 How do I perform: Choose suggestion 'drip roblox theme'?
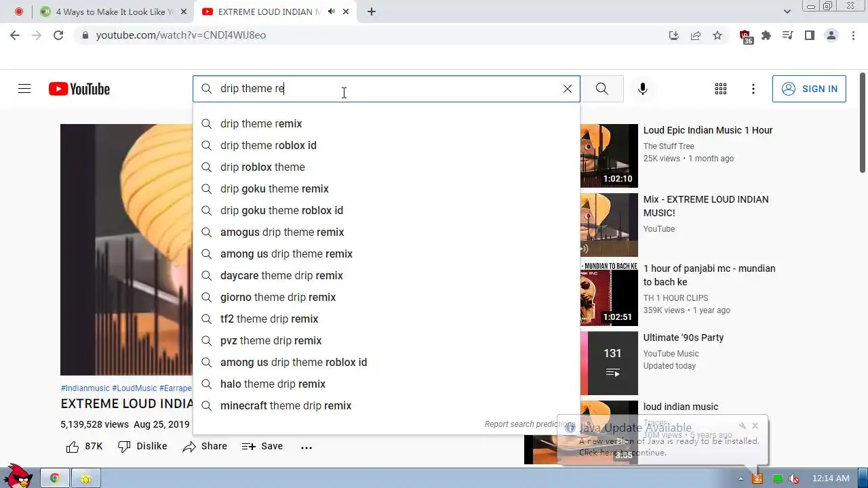point(387,167)
